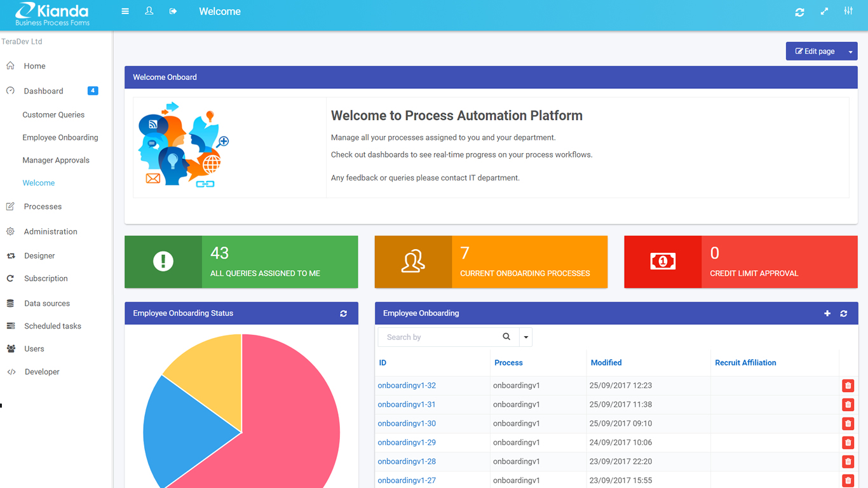Open Customer Queries dashboard
The height and width of the screenshot is (488, 868).
pos(53,115)
